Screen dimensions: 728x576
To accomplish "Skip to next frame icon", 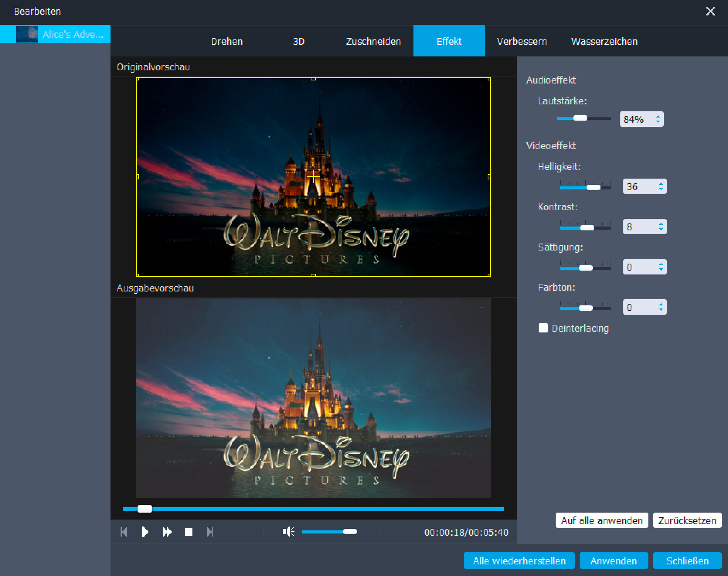I will [210, 532].
